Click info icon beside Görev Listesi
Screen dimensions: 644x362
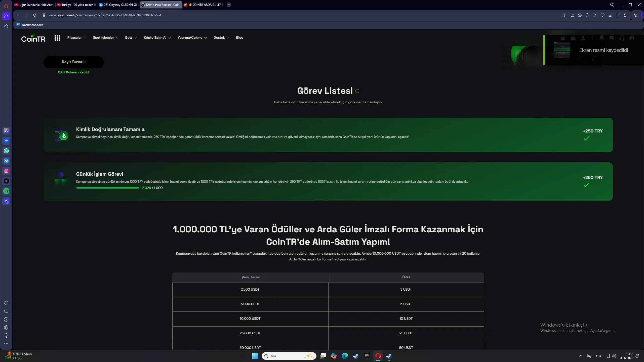(357, 91)
